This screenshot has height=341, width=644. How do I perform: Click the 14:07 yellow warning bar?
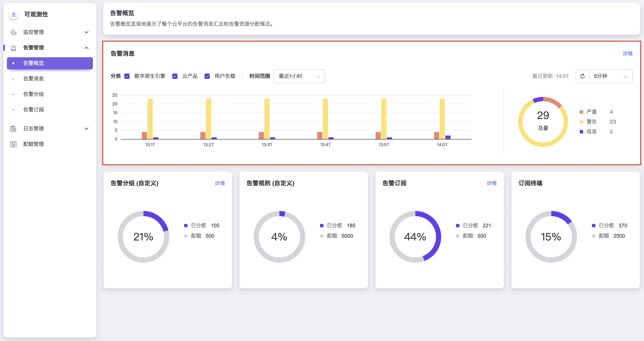point(442,119)
